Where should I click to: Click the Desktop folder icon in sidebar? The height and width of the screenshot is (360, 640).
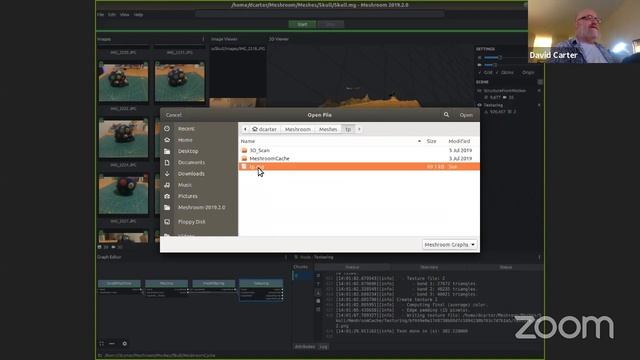pos(167,151)
